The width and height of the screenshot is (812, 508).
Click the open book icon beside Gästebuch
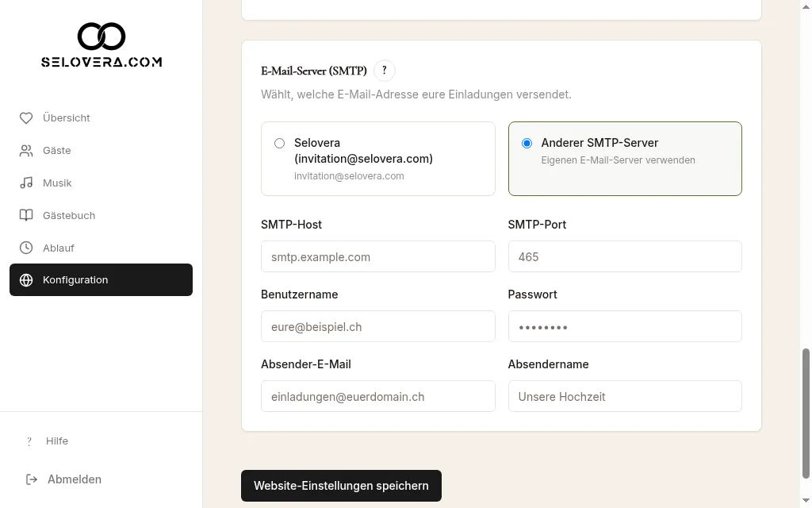(26, 215)
